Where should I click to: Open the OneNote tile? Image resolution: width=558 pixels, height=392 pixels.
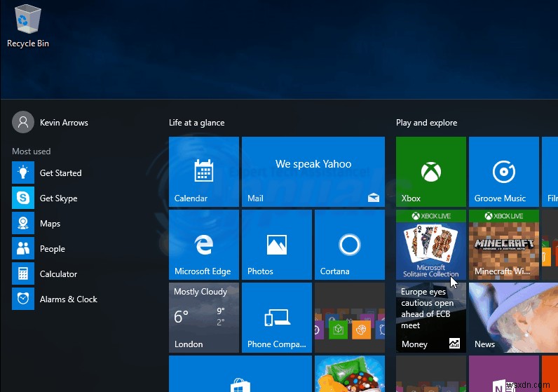point(504,374)
